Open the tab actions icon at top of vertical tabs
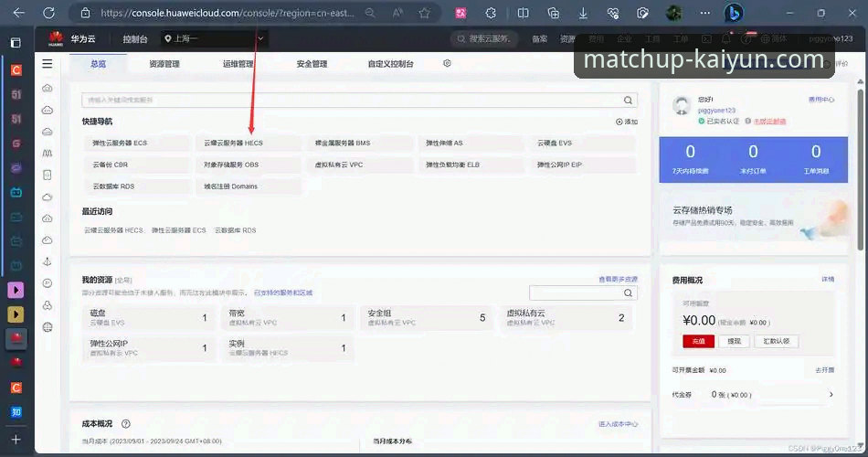The image size is (868, 457). [x=16, y=43]
